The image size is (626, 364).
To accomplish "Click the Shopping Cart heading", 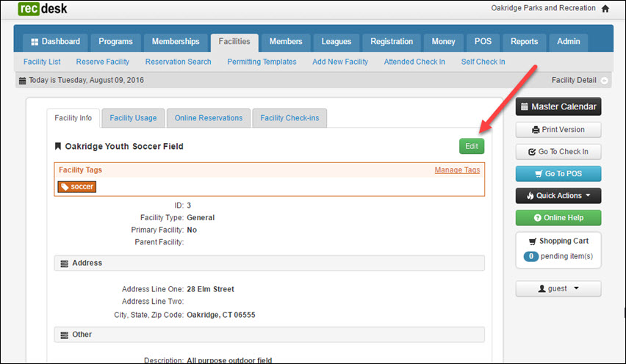I will pos(564,241).
